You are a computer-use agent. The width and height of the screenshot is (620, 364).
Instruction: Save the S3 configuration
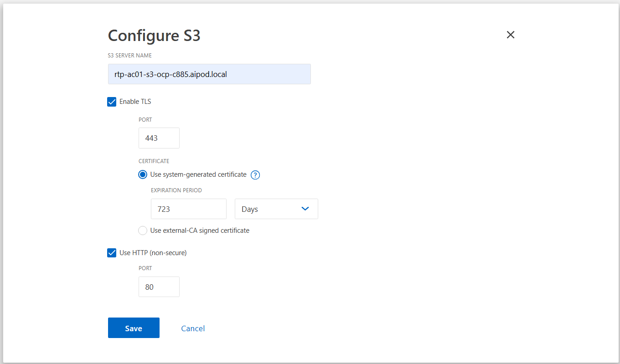point(134,328)
